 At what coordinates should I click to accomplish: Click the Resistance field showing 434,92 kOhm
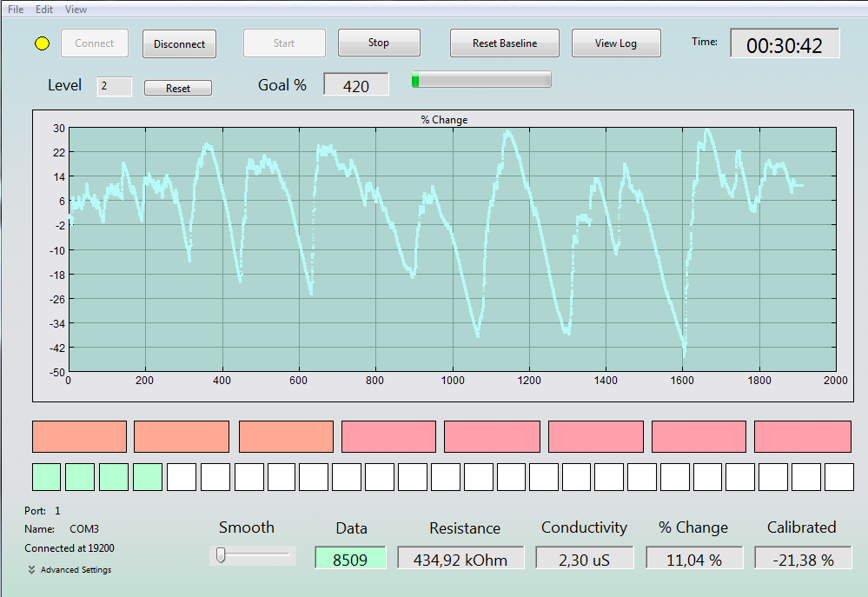461,558
